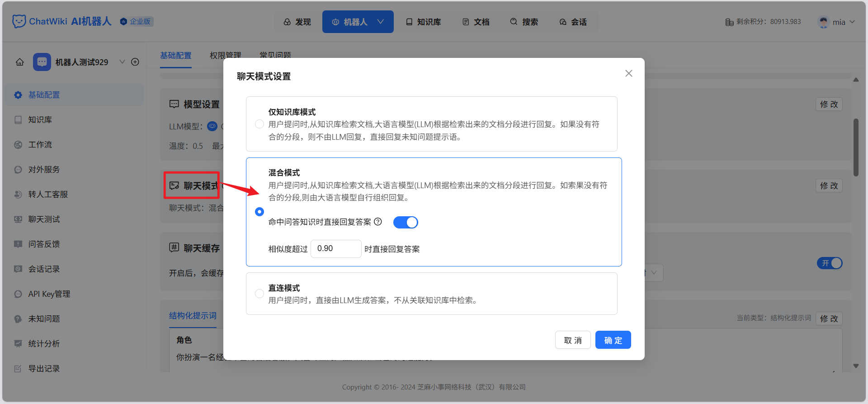Viewport: 868px width, 404px height.
Task: Close the 聊天模式设置 dialog
Action: coord(629,73)
